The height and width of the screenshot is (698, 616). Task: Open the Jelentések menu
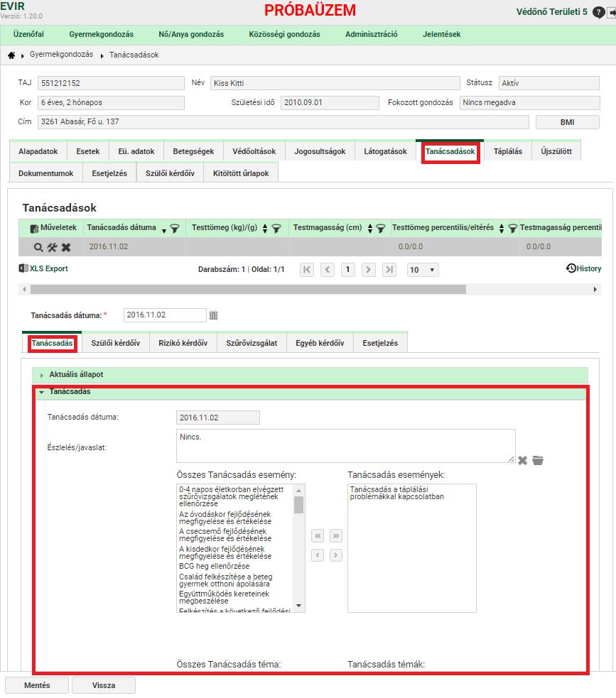[x=441, y=34]
